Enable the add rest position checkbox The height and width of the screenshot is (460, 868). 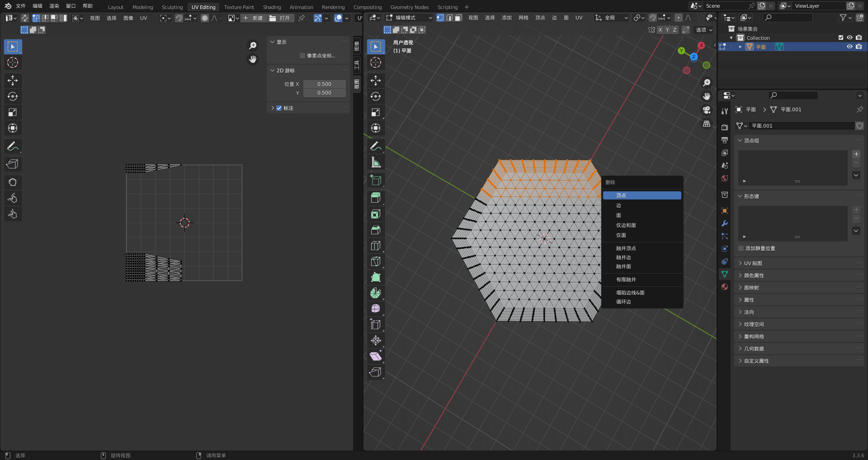tap(741, 248)
